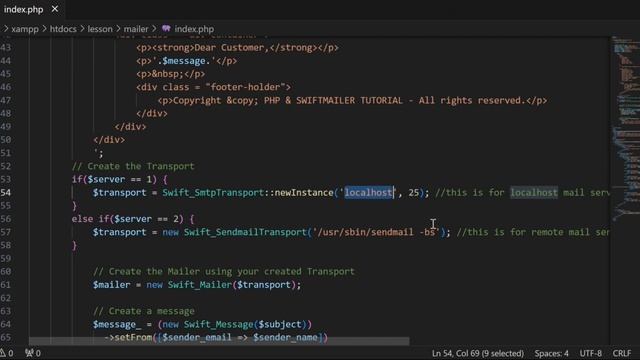The width and height of the screenshot is (640, 360).
Task: Change file encoding UTF-8
Action: (591, 353)
